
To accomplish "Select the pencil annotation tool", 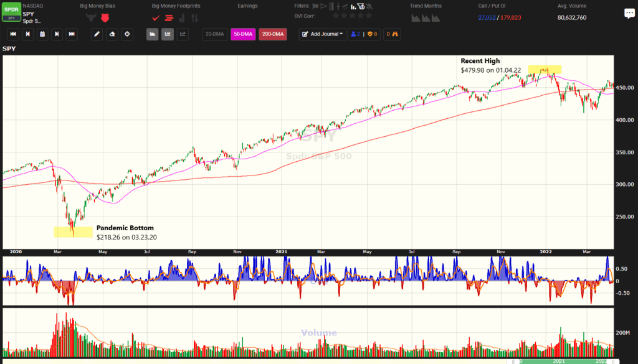I will point(97,34).
